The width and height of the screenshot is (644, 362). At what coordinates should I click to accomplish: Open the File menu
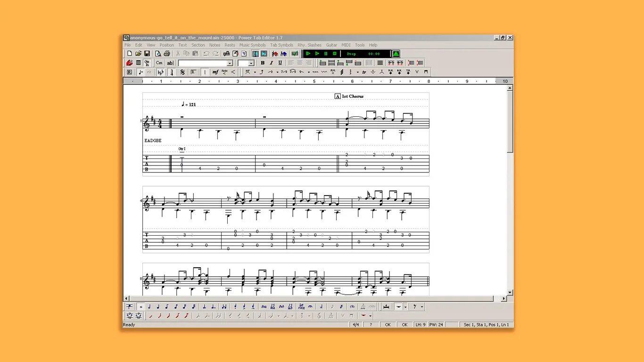coord(128,45)
